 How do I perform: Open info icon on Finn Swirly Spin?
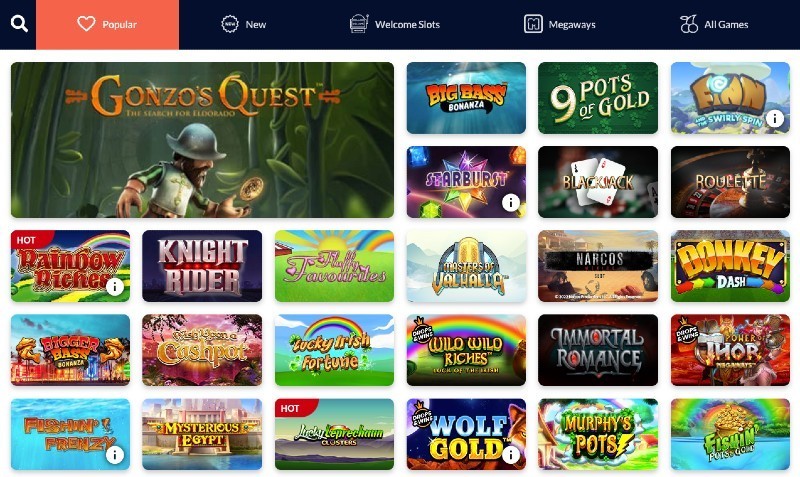pyautogui.click(x=774, y=118)
